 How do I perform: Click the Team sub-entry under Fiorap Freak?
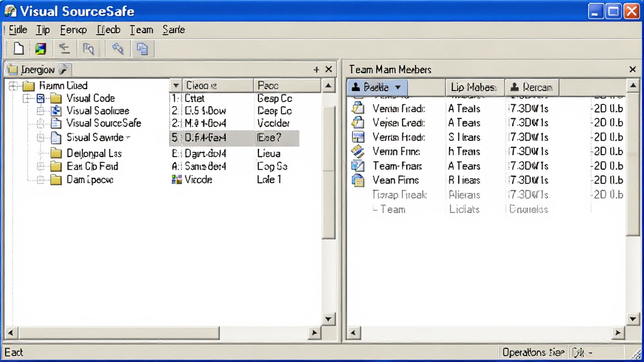tap(392, 209)
